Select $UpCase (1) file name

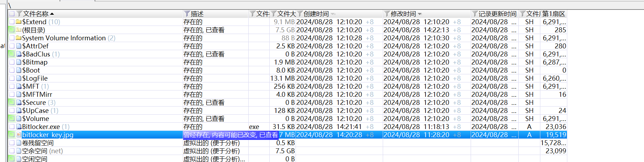pyautogui.click(x=40, y=110)
